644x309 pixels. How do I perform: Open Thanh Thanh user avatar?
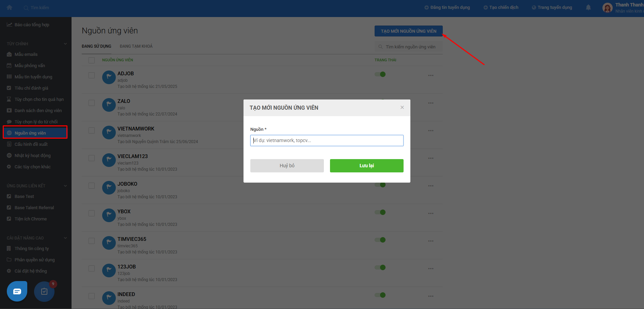(607, 7)
